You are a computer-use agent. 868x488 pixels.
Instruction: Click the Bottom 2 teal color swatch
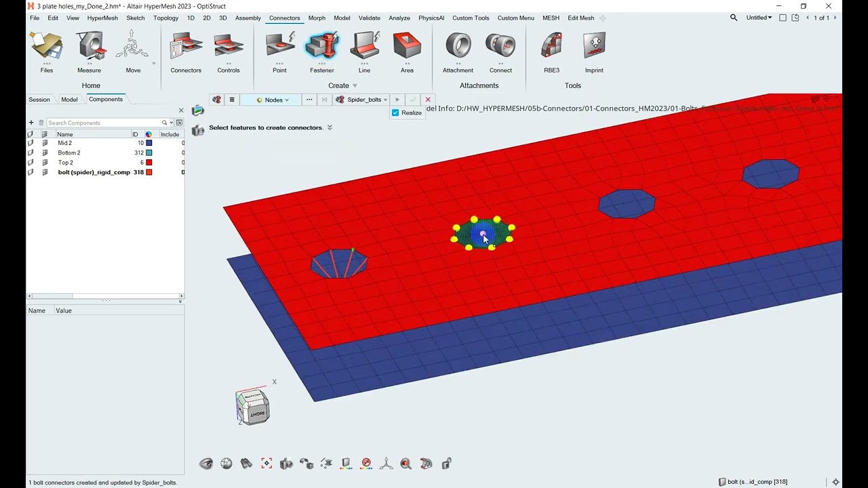coord(149,152)
